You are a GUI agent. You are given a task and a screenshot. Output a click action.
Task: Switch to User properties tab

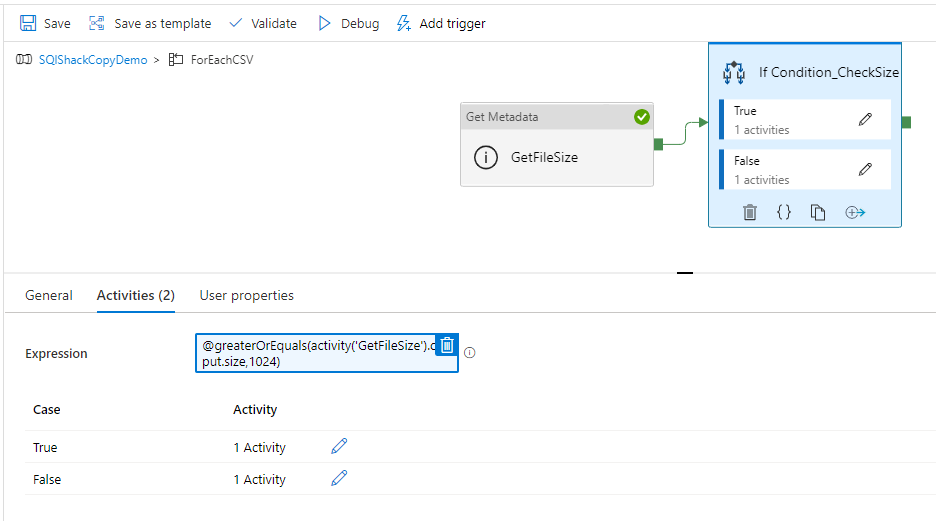(x=246, y=295)
